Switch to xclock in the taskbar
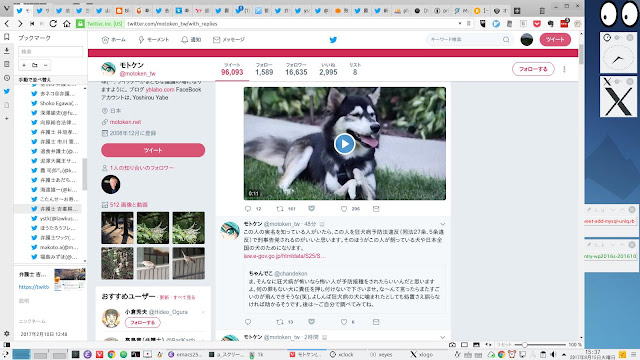This screenshot has height=360, width=640. click(342, 354)
